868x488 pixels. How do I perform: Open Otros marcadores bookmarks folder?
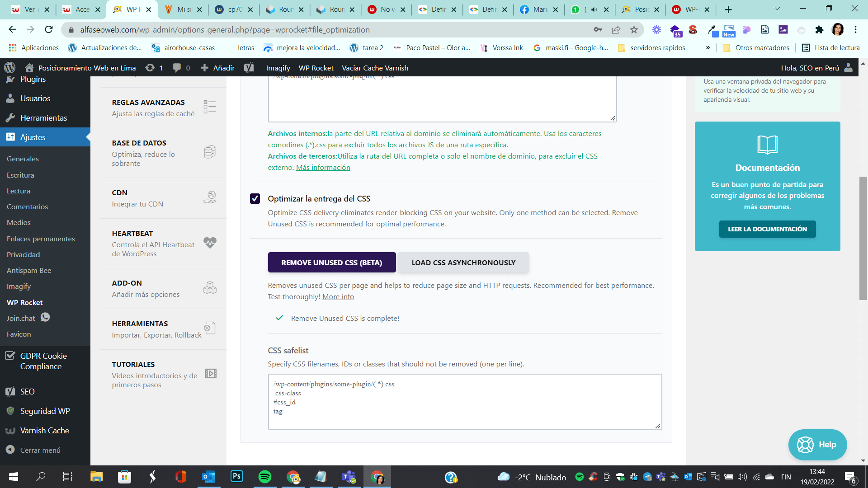pyautogui.click(x=756, y=48)
